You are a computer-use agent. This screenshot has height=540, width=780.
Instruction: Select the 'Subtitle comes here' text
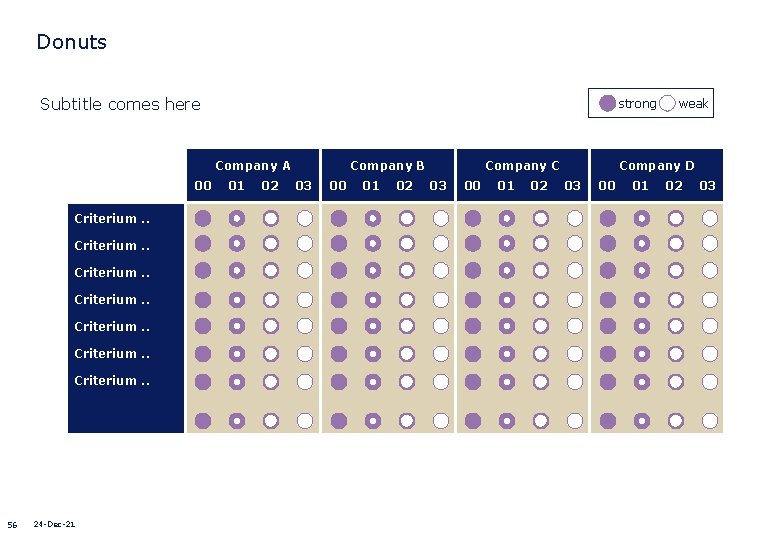pos(120,104)
